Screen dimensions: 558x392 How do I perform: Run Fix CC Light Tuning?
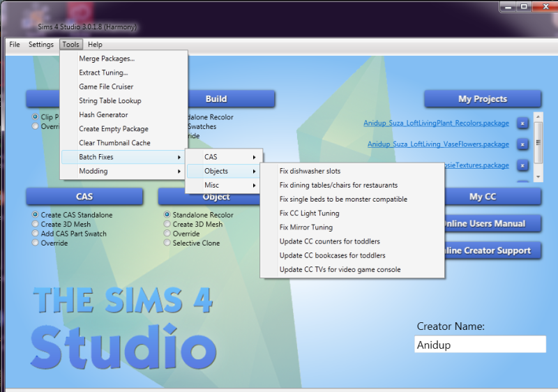click(352, 213)
